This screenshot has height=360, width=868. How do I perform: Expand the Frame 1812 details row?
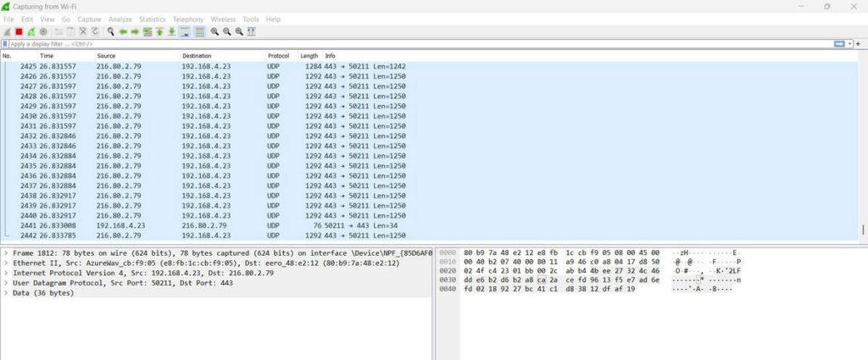5,252
